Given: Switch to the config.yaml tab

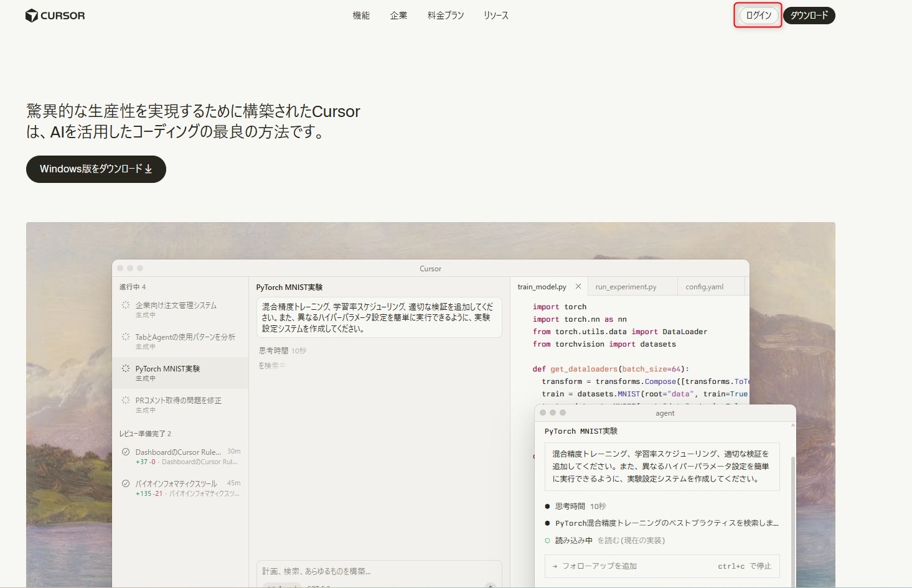Looking at the screenshot, I should [x=704, y=287].
